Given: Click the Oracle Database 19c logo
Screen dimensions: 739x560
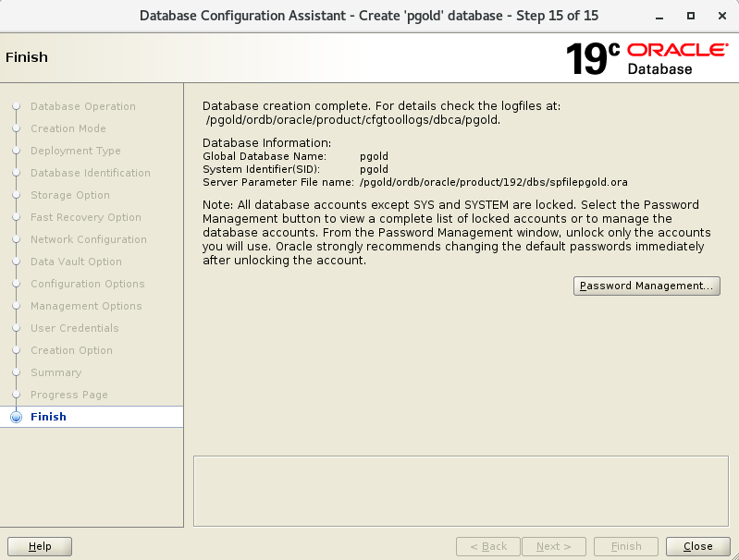Looking at the screenshot, I should (x=647, y=58).
